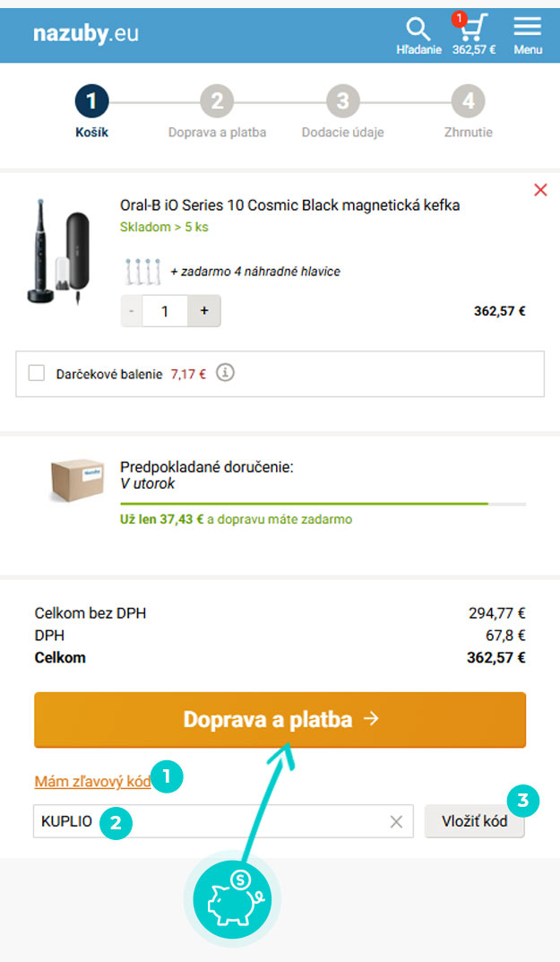
Task: Increase quantity with plus button
Action: click(x=204, y=311)
